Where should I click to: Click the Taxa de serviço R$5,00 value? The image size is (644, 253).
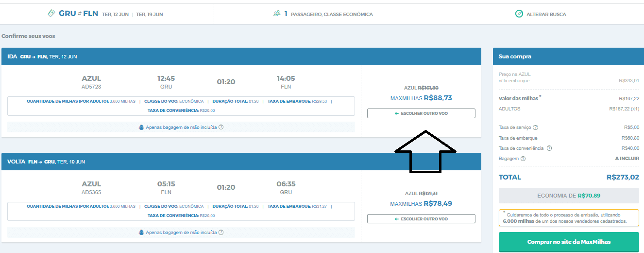coord(631,127)
